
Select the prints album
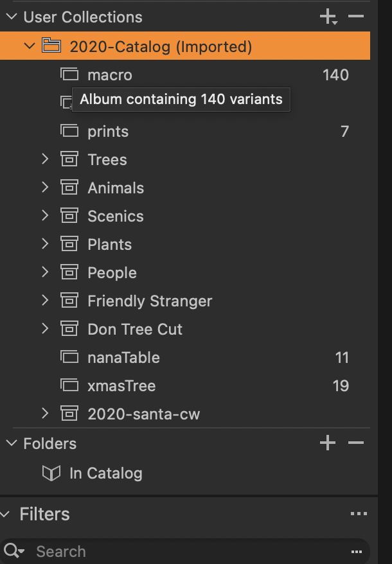click(108, 131)
